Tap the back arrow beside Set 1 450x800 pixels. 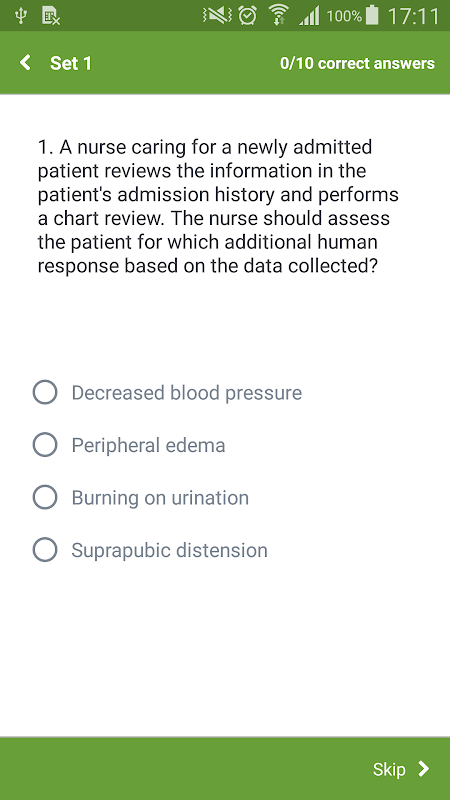[x=24, y=63]
